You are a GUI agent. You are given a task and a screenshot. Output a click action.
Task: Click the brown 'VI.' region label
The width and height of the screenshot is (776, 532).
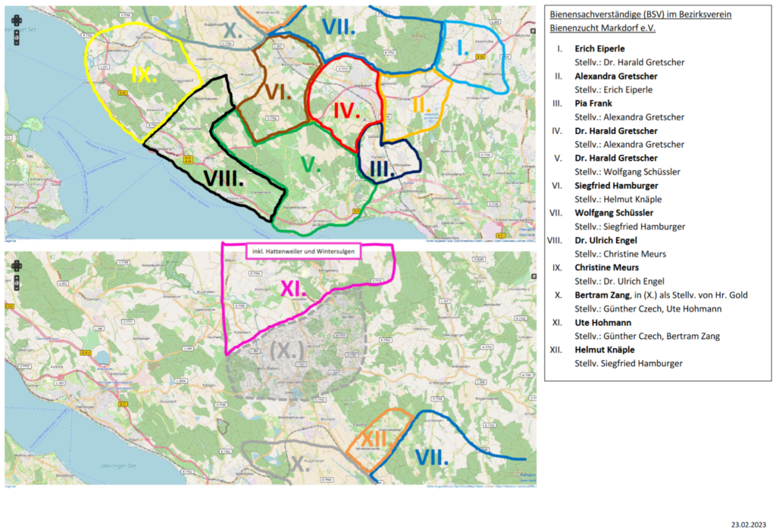coord(277,92)
